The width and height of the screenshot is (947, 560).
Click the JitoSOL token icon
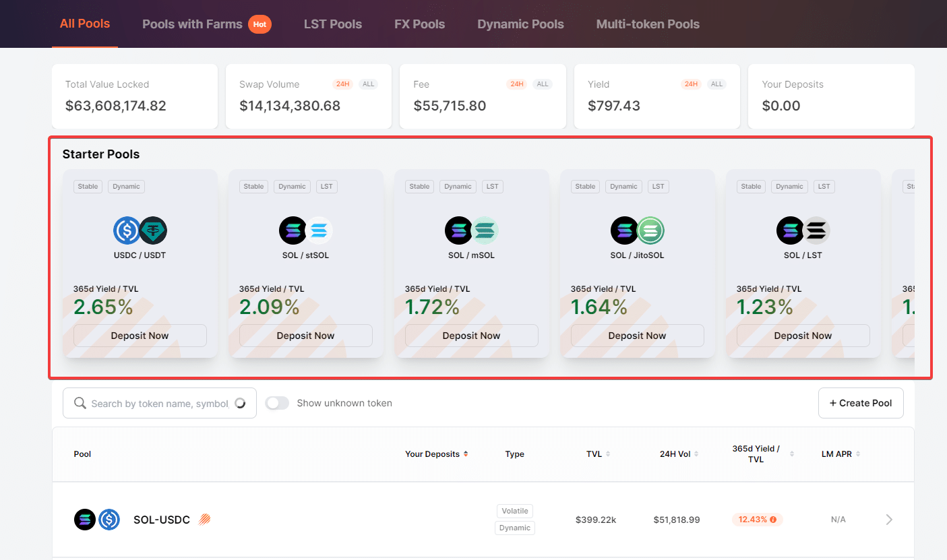click(650, 230)
